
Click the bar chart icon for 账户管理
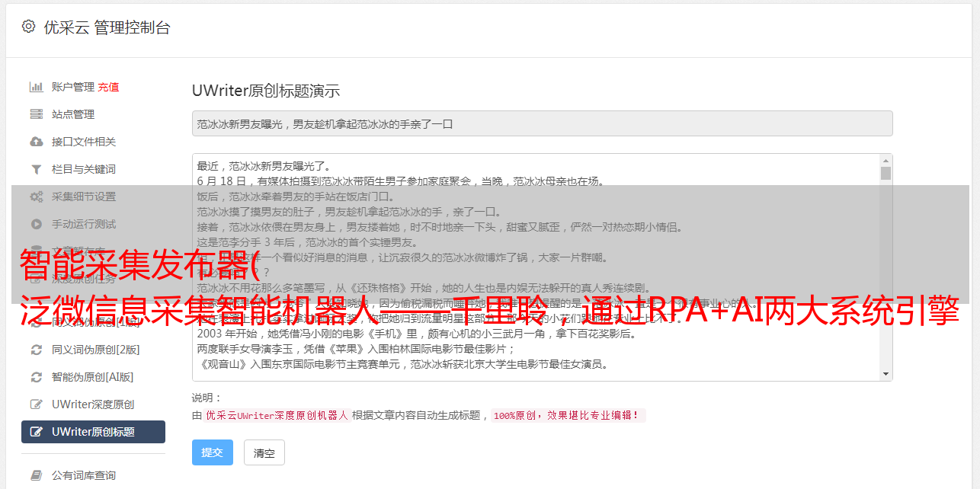pyautogui.click(x=36, y=87)
